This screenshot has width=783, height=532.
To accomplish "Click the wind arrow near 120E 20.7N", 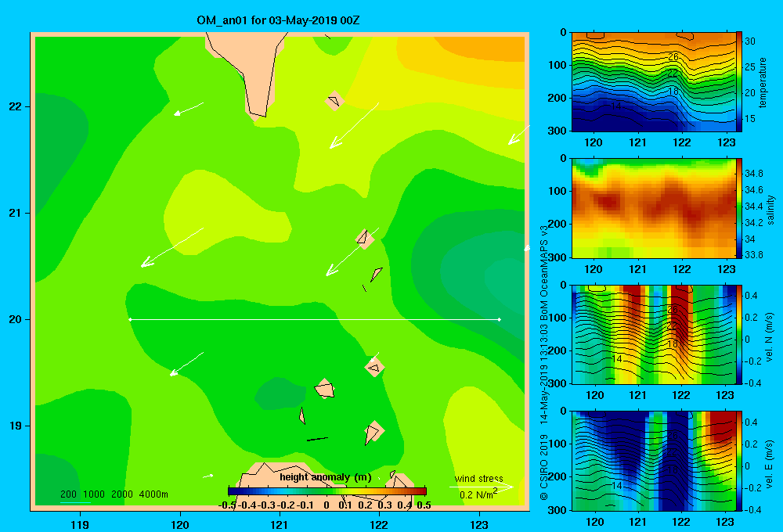I will click(x=171, y=247).
